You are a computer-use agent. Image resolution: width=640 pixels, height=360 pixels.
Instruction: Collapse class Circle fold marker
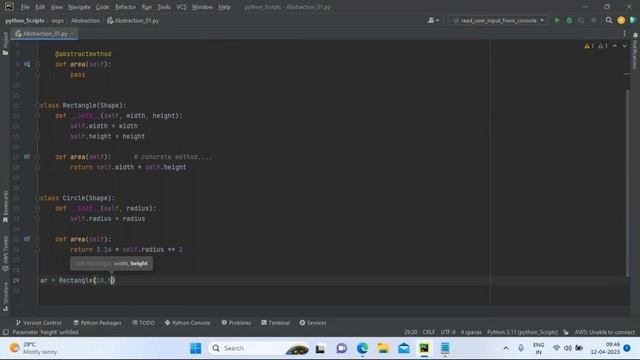(x=38, y=198)
